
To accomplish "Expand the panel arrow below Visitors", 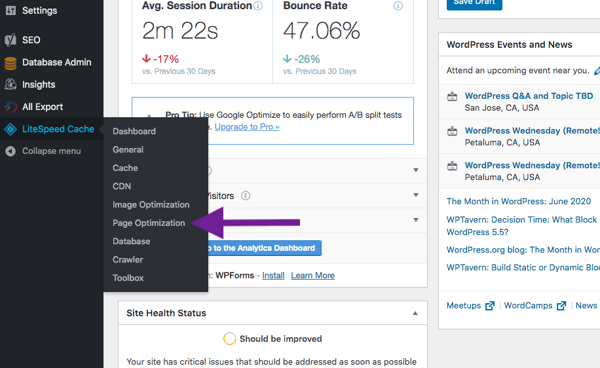I will [x=416, y=220].
